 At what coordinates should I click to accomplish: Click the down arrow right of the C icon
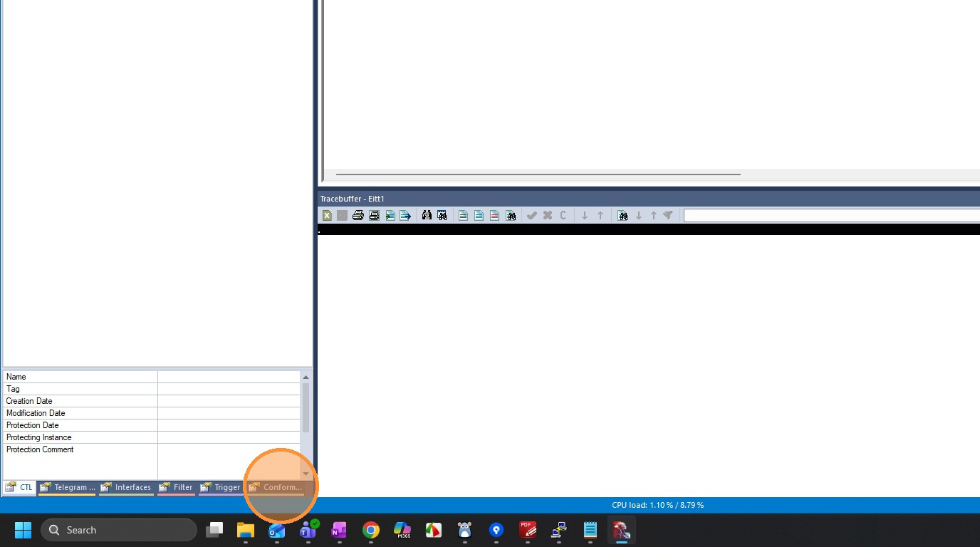585,215
